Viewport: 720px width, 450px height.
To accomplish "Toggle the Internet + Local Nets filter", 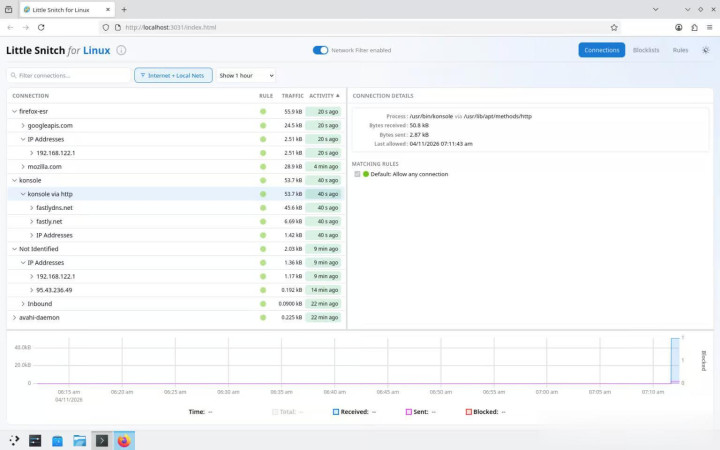I will coord(171,75).
